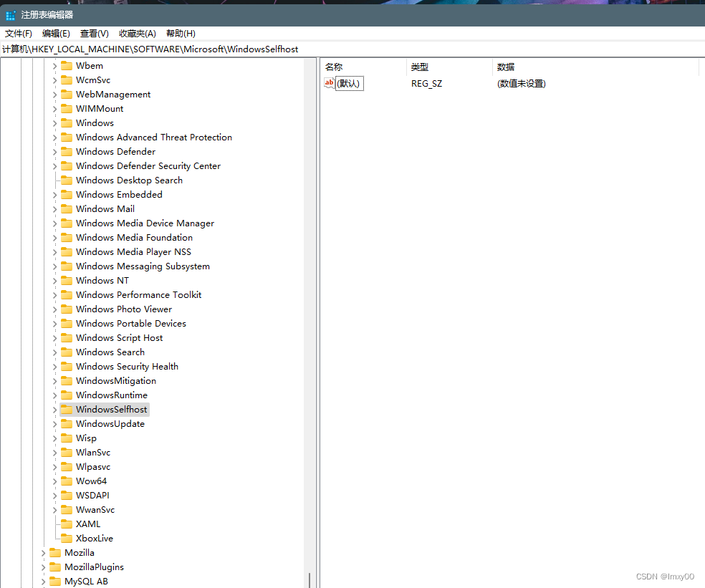This screenshot has height=588, width=705.
Task: Open the 文件(F) menu
Action: coord(19,34)
